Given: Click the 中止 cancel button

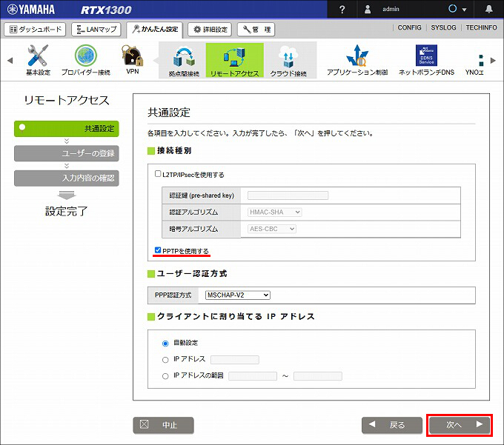Looking at the screenshot, I should click(163, 425).
